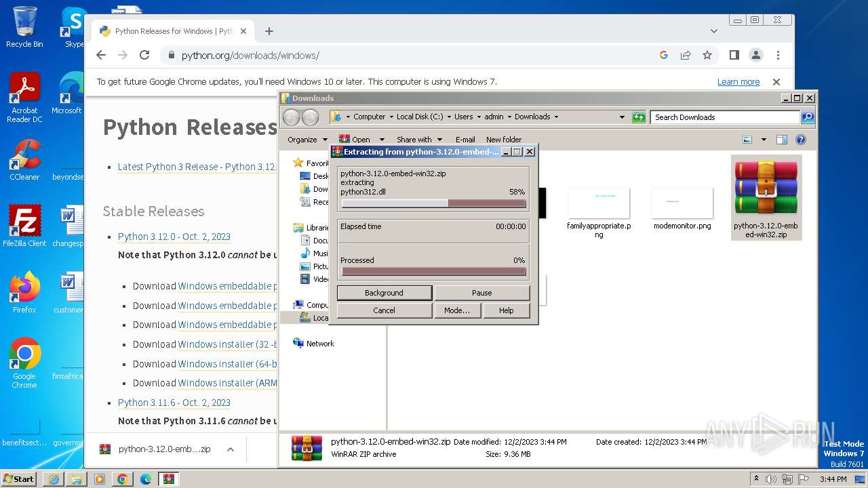The height and width of the screenshot is (488, 868).
Task: Open media player taskbar icon
Action: tap(100, 479)
